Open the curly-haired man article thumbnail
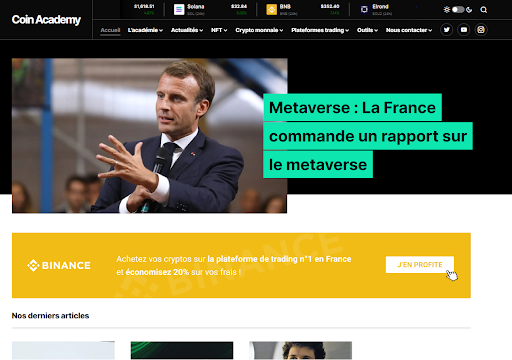512x360 pixels. [x=301, y=350]
